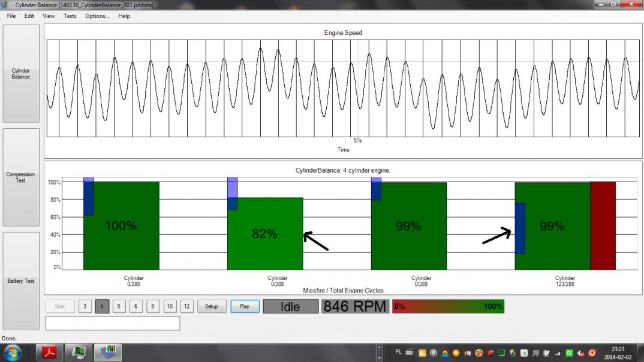Click the taskbar toolbar scroll arrows

(x=379, y=352)
